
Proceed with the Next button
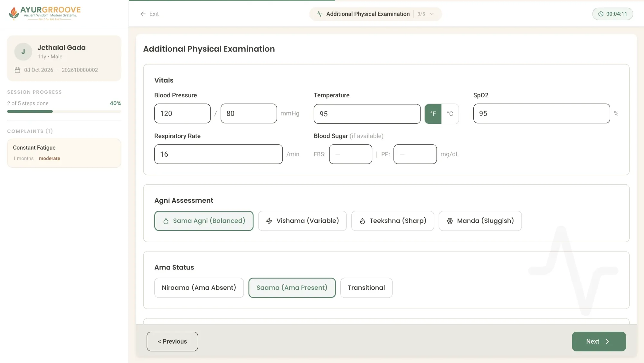(599, 341)
